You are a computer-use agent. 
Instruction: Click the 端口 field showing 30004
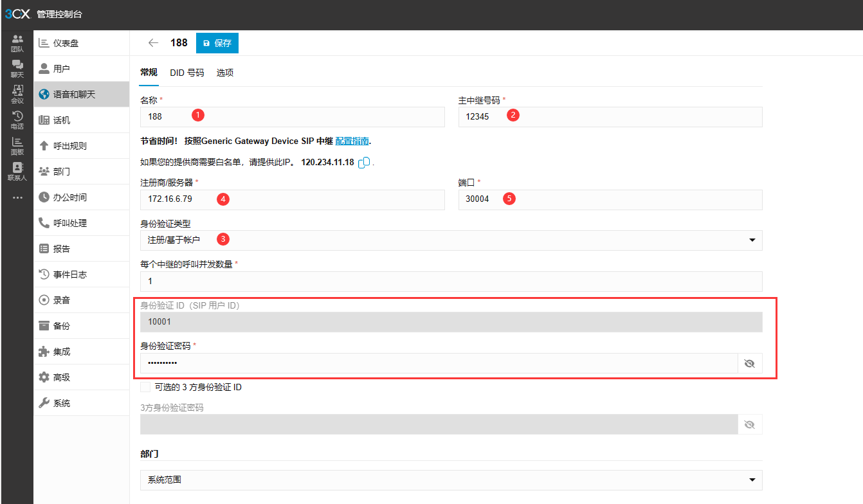click(x=610, y=199)
